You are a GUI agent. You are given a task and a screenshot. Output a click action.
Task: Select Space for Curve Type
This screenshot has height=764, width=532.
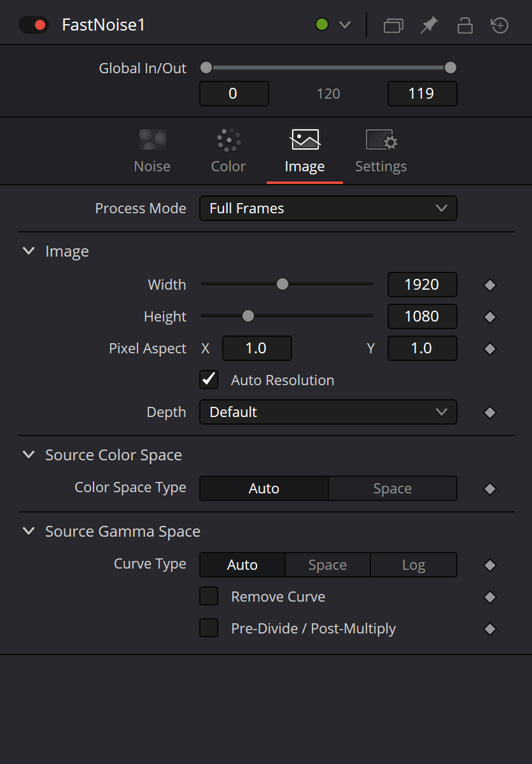click(328, 565)
